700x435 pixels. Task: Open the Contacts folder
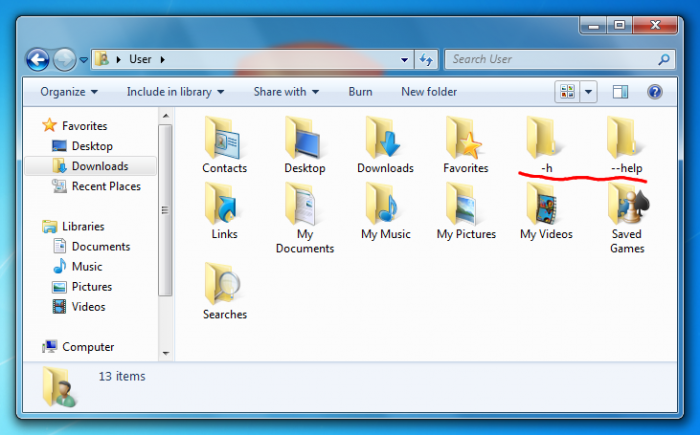pyautogui.click(x=224, y=145)
